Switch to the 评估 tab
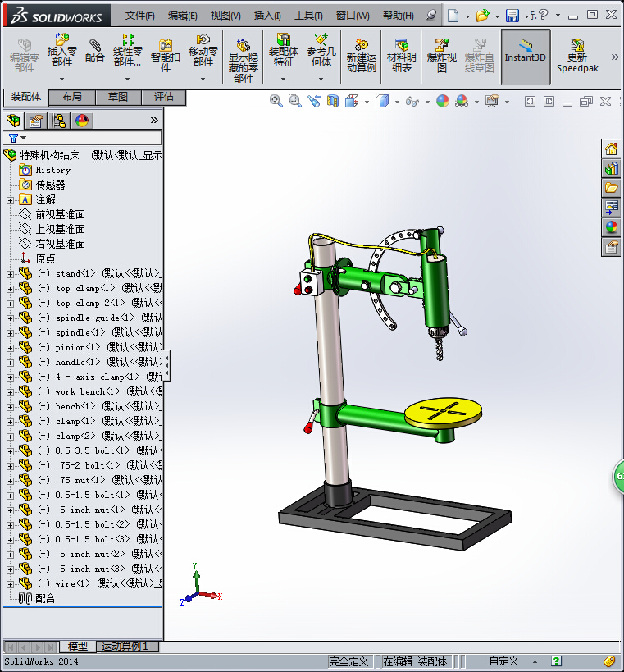The image size is (624, 672). 164,97
